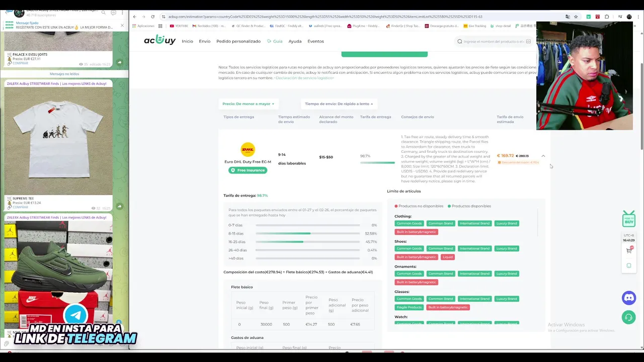The width and height of the screenshot is (644, 362).
Task: Click the Productos disponibles legend
Action: click(469, 206)
